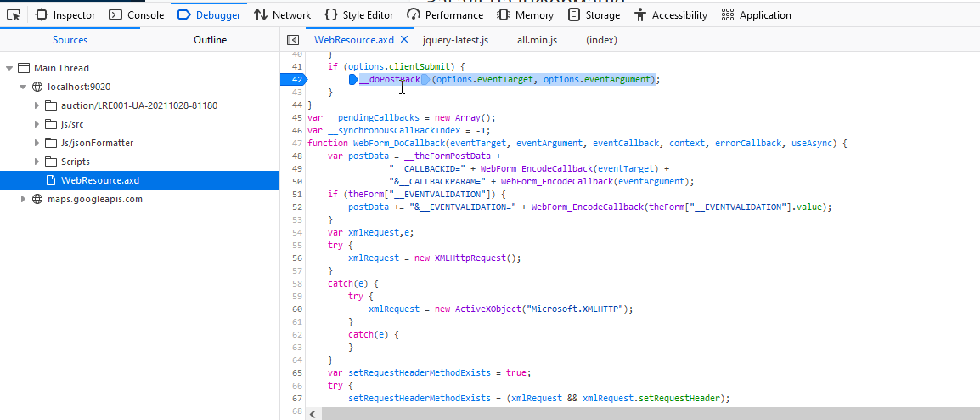Open the Inspector panel

tap(65, 15)
